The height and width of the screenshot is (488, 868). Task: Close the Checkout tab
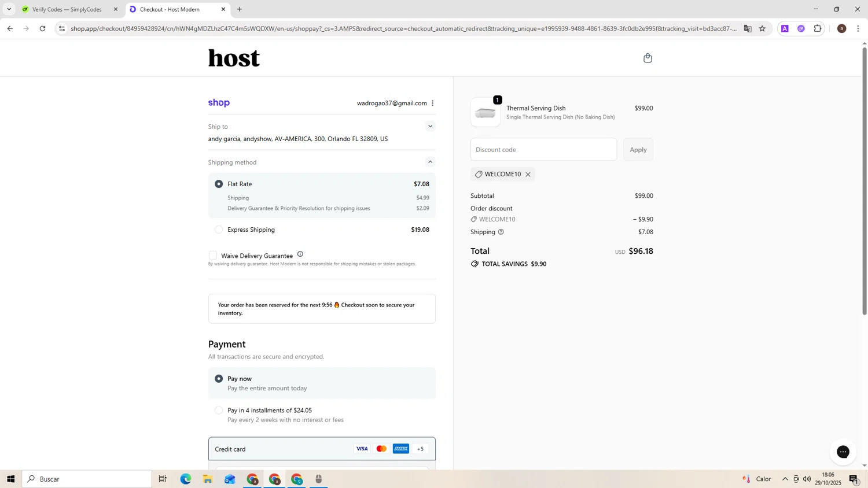[223, 9]
